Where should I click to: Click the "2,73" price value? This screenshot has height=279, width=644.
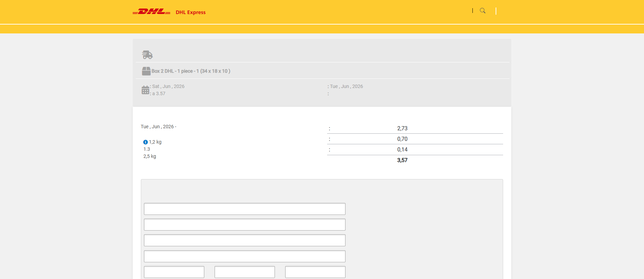[x=402, y=128]
